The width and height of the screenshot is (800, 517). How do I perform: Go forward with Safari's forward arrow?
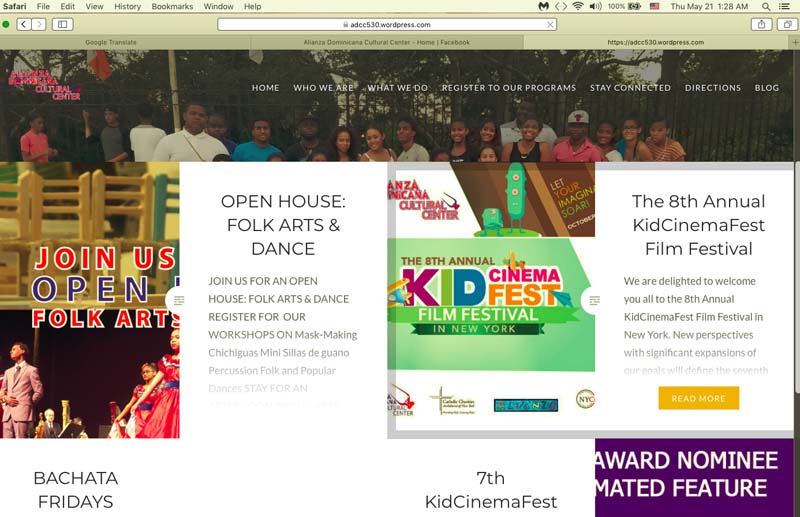coord(39,24)
